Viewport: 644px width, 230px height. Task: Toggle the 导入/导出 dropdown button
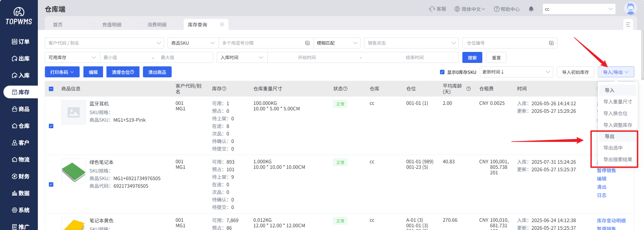[616, 72]
